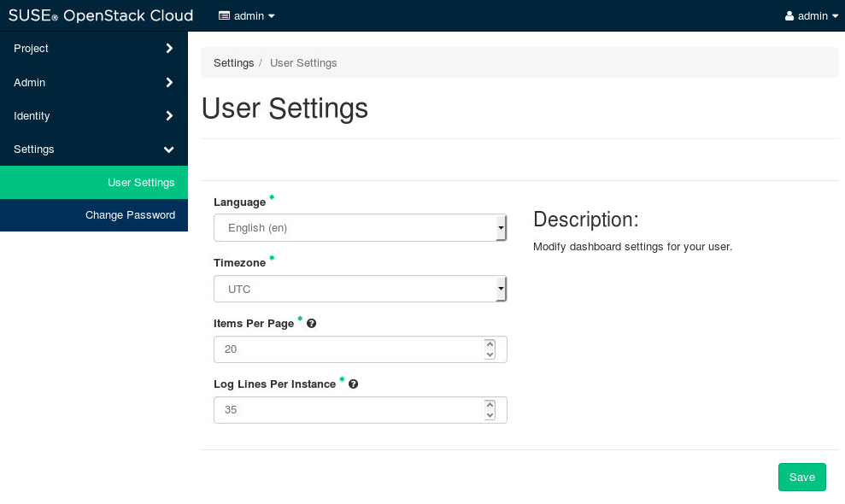Decrease Log Lines Per Instance with down arrow

pyautogui.click(x=490, y=415)
